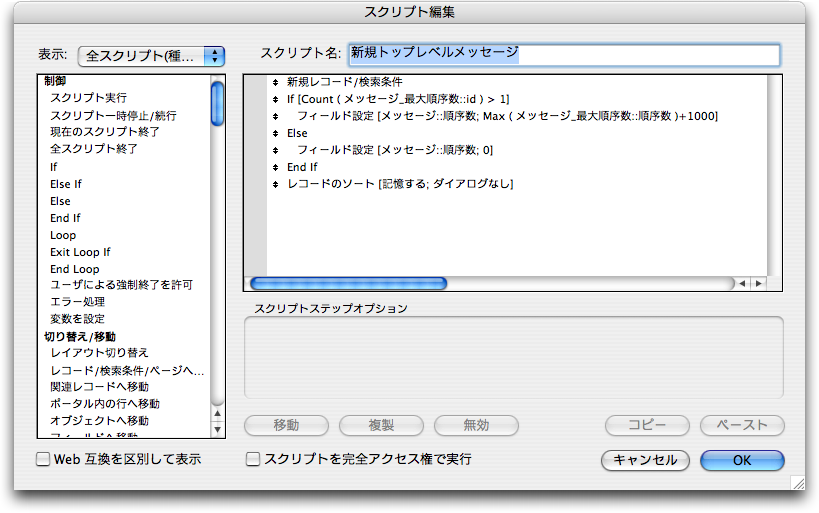This screenshot has width=819, height=513.
Task: Click the drag handle of the If [Count step
Action: 275,99
